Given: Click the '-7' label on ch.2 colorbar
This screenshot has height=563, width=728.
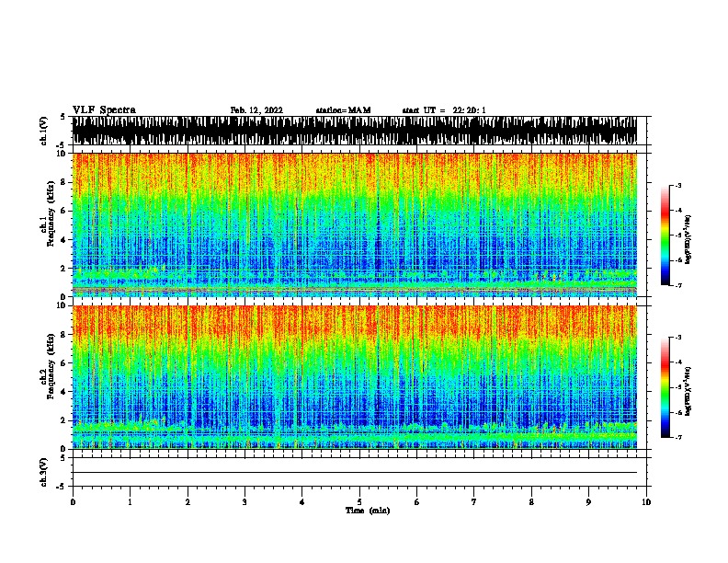Looking at the screenshot, I should [677, 437].
